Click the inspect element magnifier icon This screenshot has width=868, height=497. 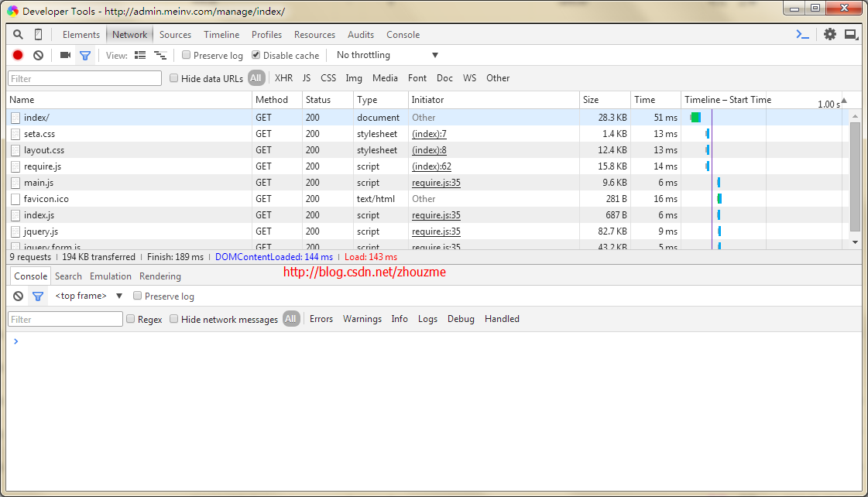[19, 34]
